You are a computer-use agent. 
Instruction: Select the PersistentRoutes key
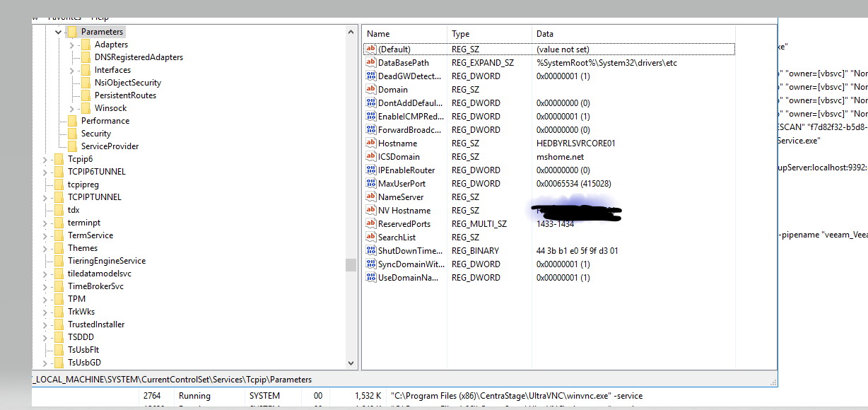pyautogui.click(x=125, y=95)
